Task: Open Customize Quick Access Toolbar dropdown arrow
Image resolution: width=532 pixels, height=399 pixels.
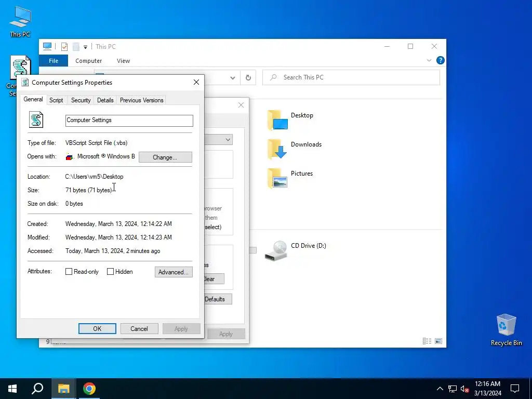Action: (86, 47)
